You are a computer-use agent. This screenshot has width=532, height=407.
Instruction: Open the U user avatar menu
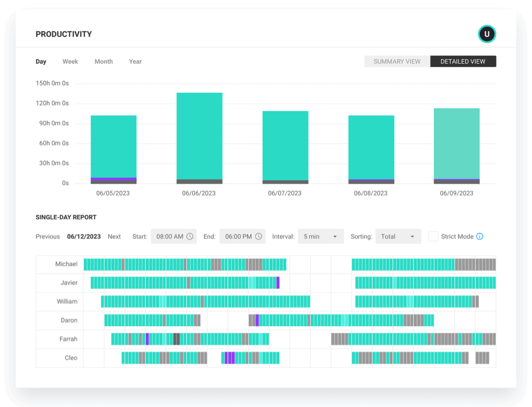487,34
